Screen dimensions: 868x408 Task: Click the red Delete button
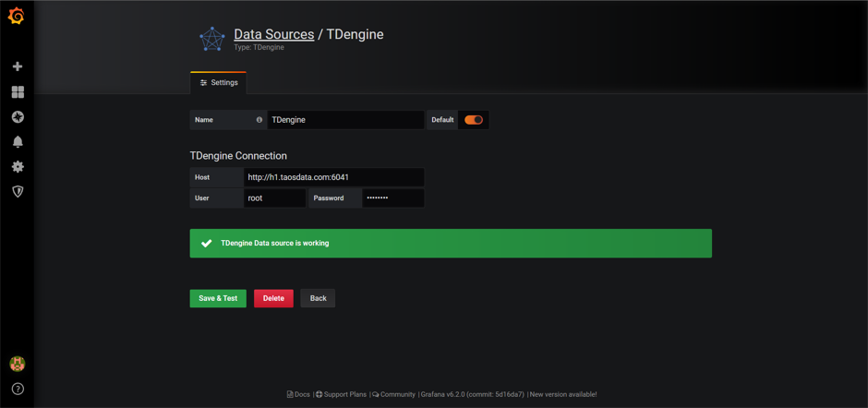coord(273,298)
